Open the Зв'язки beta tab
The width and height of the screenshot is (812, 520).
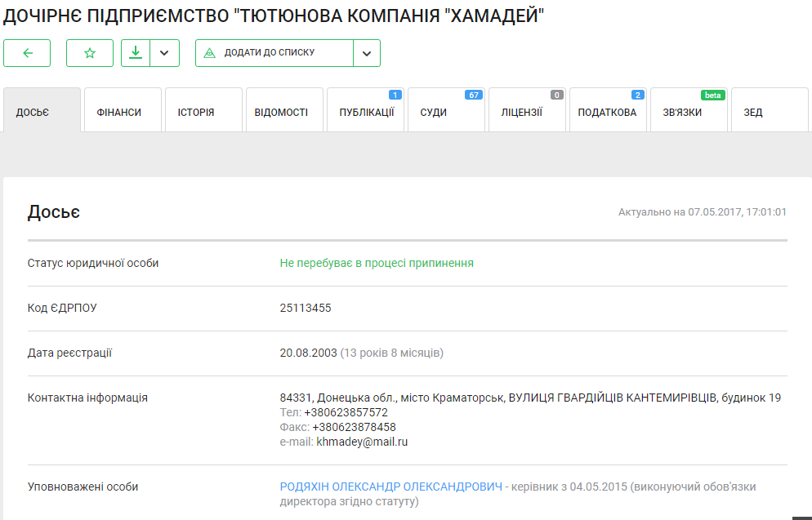[688, 112]
